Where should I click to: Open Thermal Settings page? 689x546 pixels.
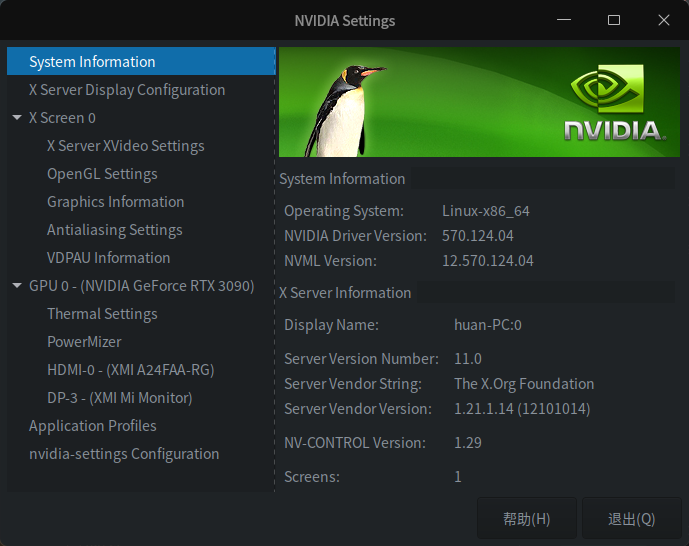coord(102,314)
